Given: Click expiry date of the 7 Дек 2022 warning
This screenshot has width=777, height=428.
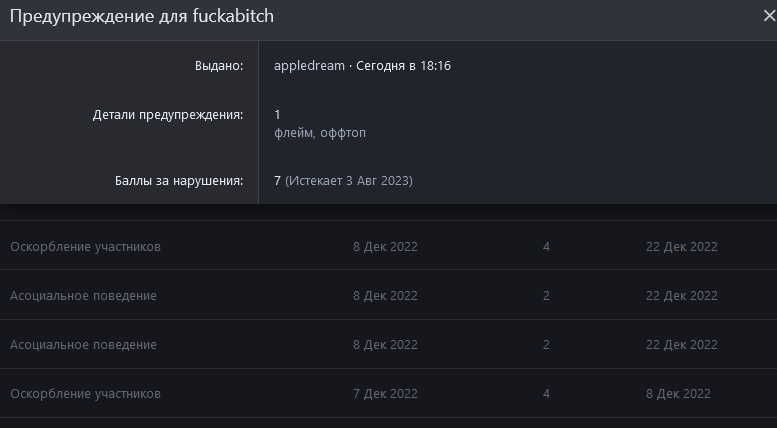Looking at the screenshot, I should pyautogui.click(x=678, y=394).
